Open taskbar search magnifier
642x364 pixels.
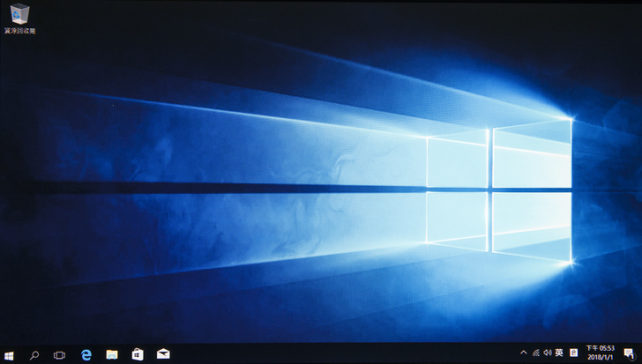tap(34, 355)
